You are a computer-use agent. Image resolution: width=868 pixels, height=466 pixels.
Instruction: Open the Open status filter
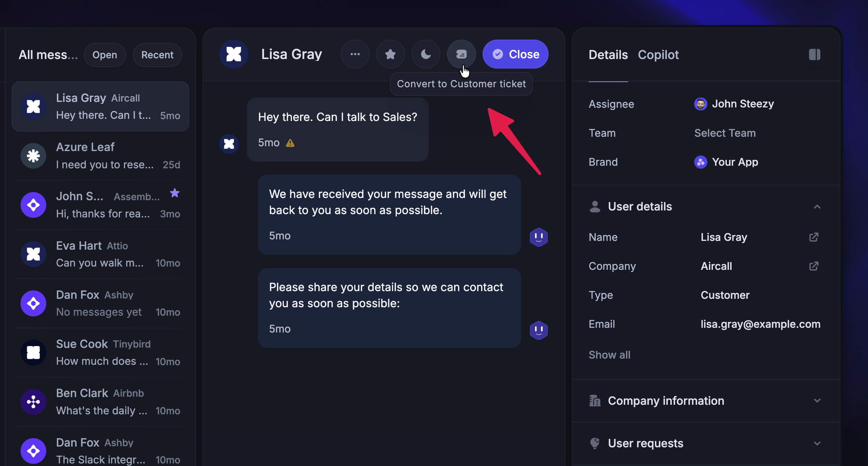(105, 55)
